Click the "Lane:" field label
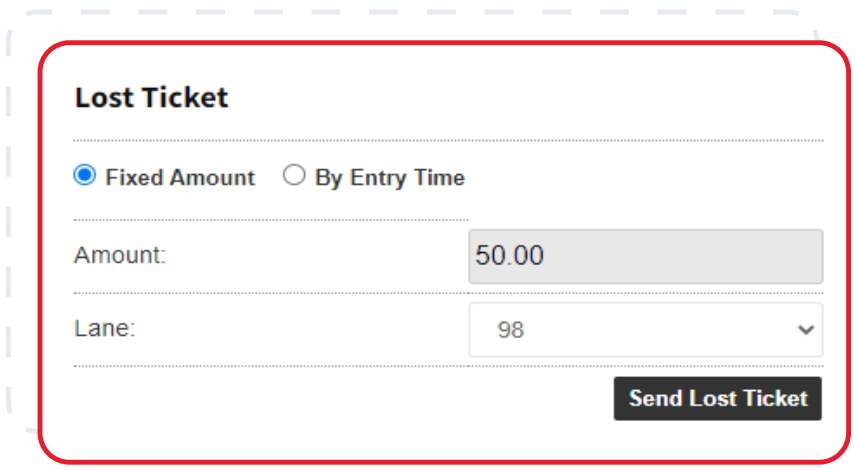 105,329
